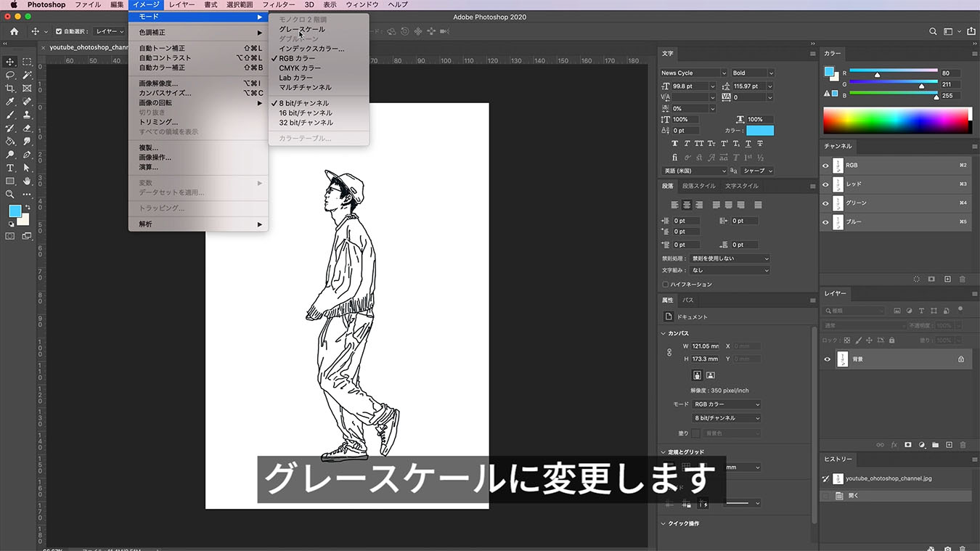Select the Magic Wand tool
Viewport: 980px width, 551px height.
coord(27,75)
